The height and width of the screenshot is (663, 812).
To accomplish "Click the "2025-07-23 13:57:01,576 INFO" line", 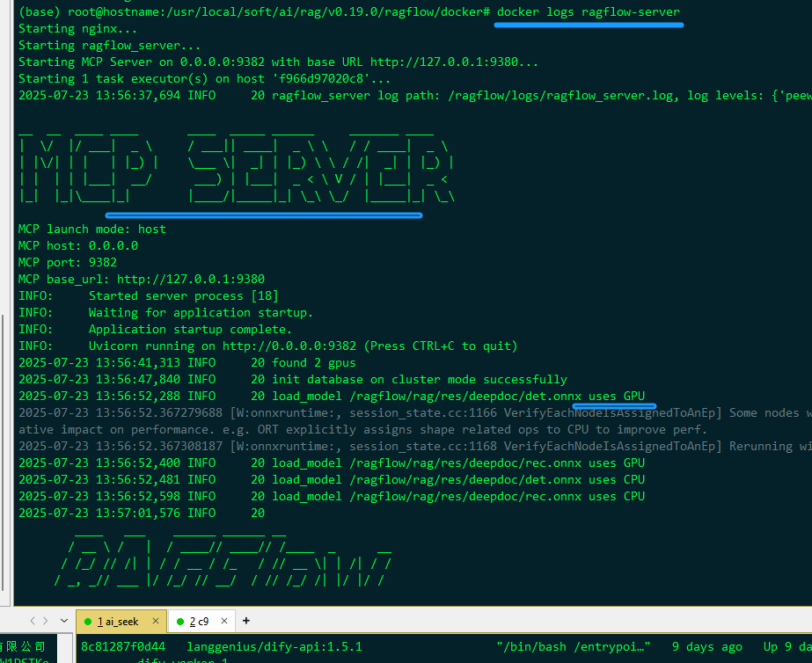I will pyautogui.click(x=142, y=513).
